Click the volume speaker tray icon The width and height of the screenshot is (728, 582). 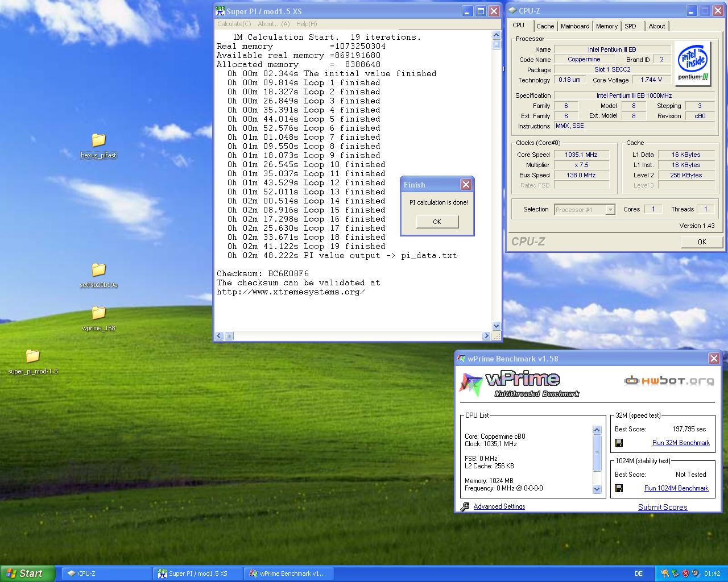coord(696,573)
